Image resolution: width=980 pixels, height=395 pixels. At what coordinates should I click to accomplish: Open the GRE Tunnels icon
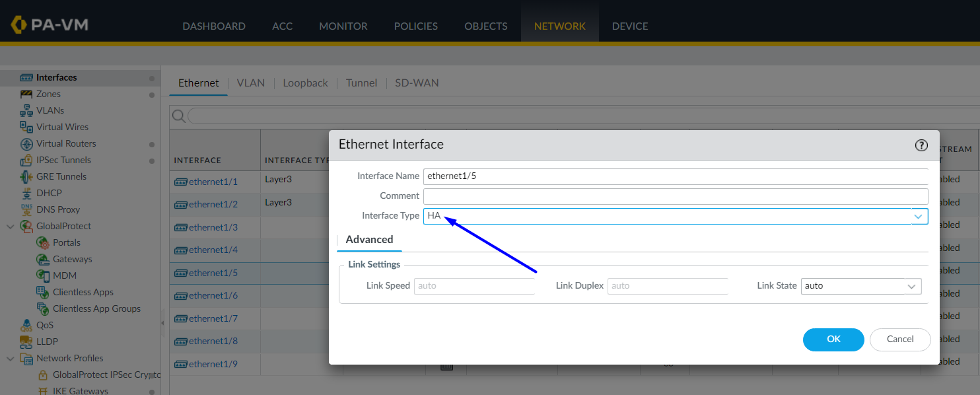[28, 176]
